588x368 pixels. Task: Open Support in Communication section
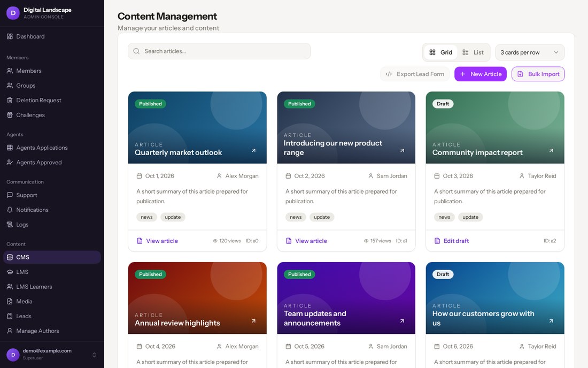(52, 195)
